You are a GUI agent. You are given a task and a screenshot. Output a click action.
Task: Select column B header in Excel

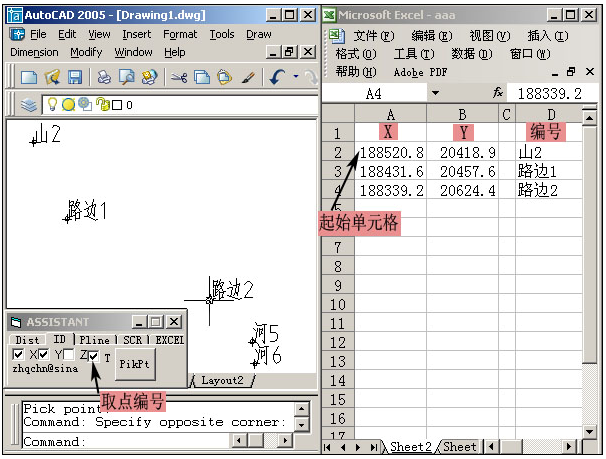point(462,115)
